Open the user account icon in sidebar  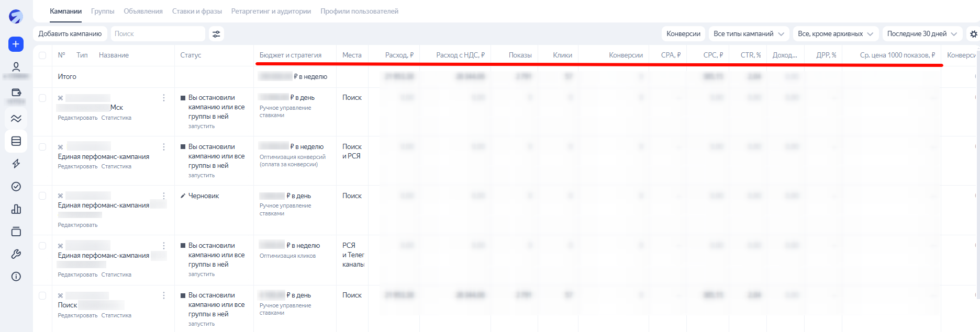point(16,67)
